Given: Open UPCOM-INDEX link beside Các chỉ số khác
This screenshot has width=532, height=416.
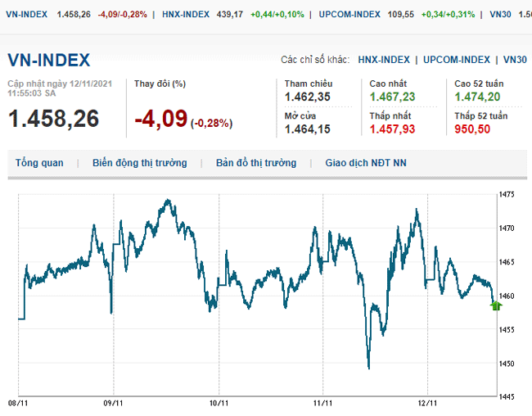Looking at the screenshot, I should (457, 60).
